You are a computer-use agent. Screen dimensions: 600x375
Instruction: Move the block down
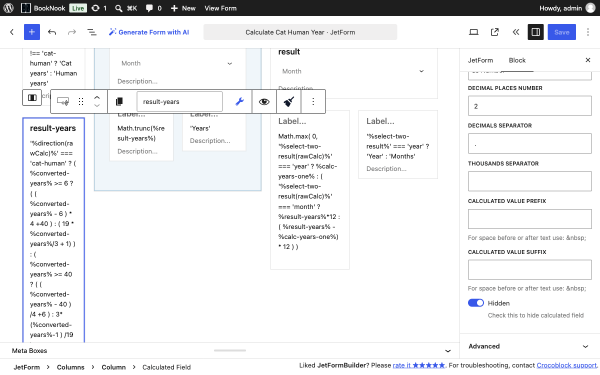click(x=97, y=106)
